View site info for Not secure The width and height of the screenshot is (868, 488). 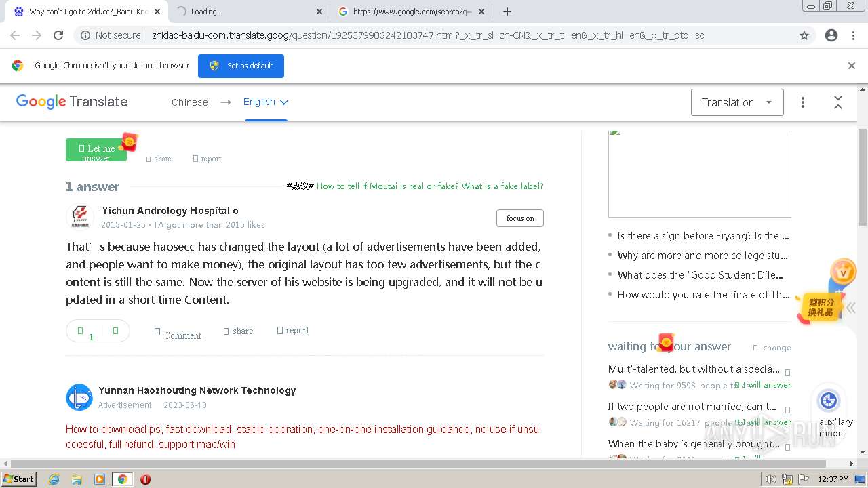[111, 35]
